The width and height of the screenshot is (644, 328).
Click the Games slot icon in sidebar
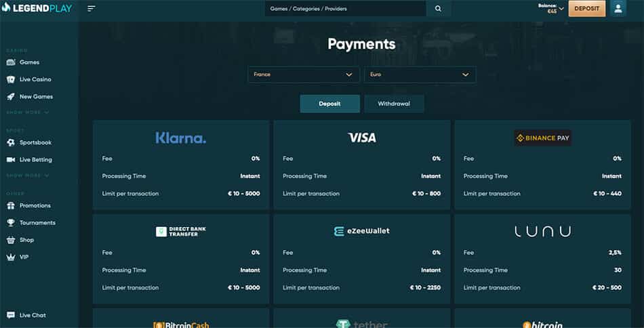click(11, 62)
